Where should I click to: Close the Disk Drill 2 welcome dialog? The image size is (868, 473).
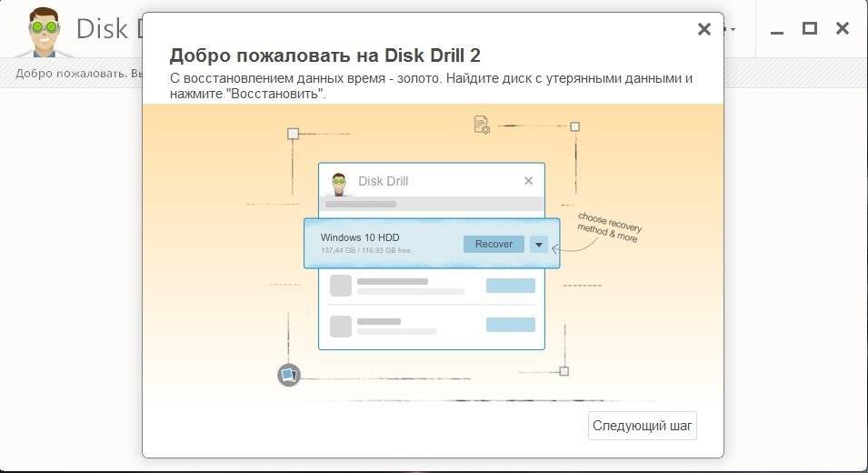click(x=704, y=29)
